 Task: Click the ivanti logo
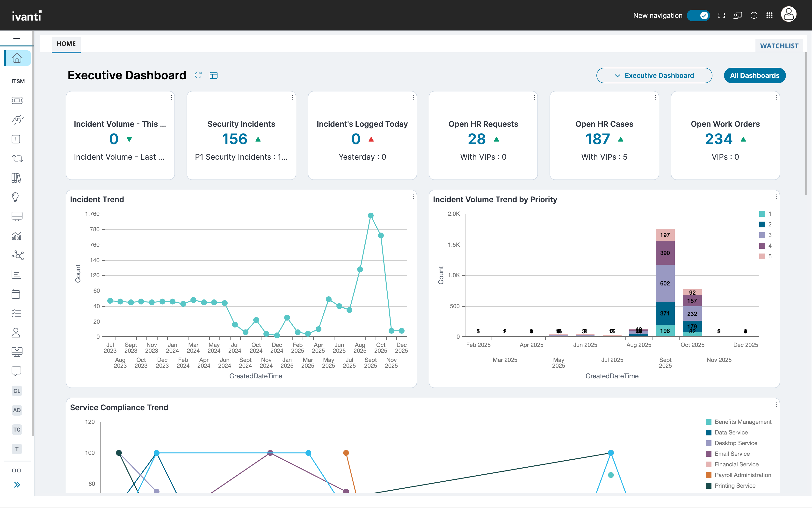click(27, 16)
